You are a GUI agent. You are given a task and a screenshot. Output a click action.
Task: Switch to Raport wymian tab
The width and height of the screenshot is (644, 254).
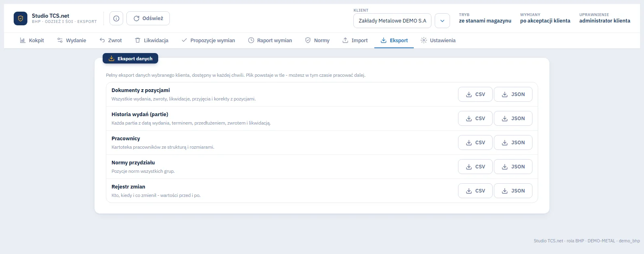click(x=270, y=41)
